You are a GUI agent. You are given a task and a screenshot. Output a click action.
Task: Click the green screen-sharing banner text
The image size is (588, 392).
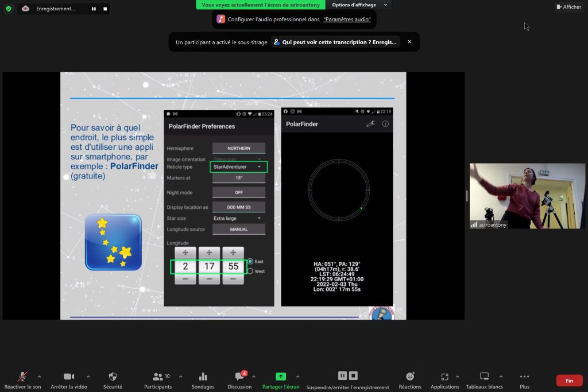coord(261,5)
